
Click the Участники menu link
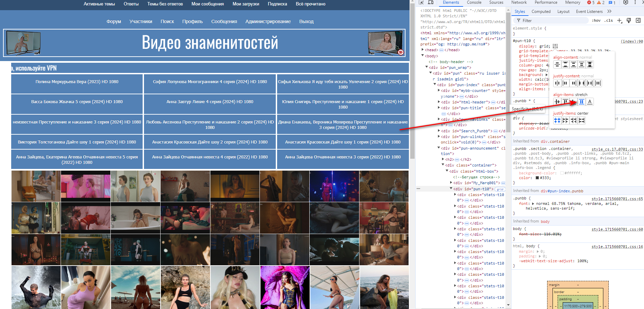(x=141, y=21)
